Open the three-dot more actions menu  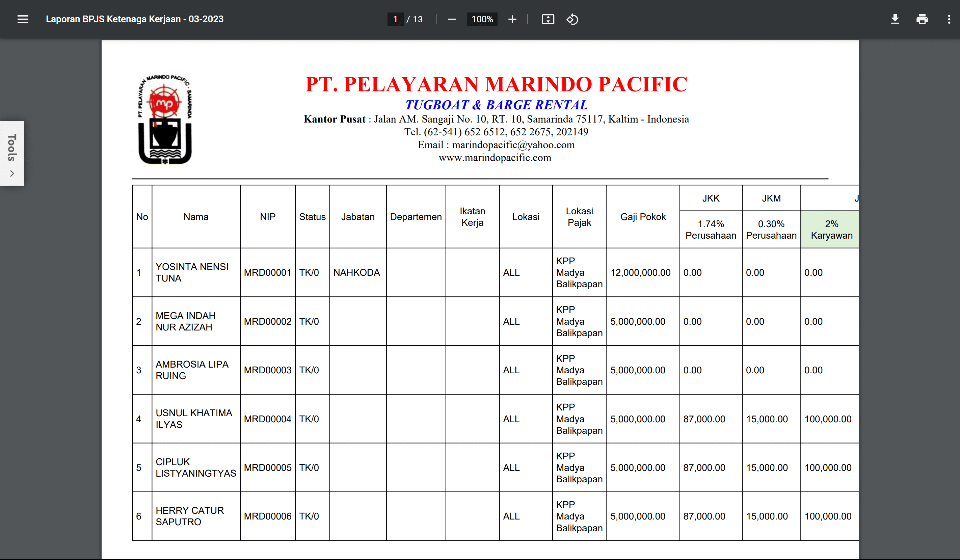pos(949,20)
